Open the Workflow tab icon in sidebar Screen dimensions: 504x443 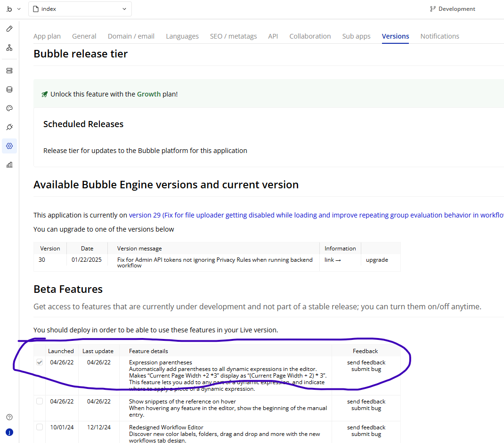point(9,48)
